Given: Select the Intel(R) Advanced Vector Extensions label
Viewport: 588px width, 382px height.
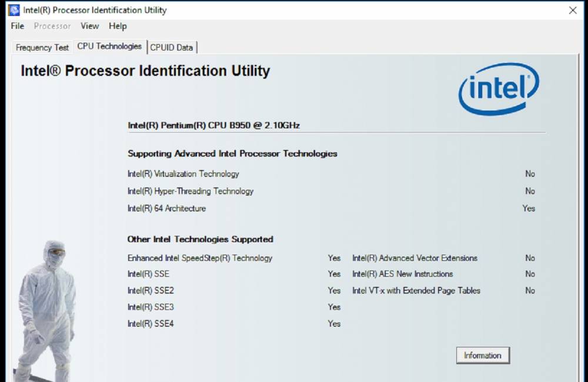Looking at the screenshot, I should pos(415,258).
